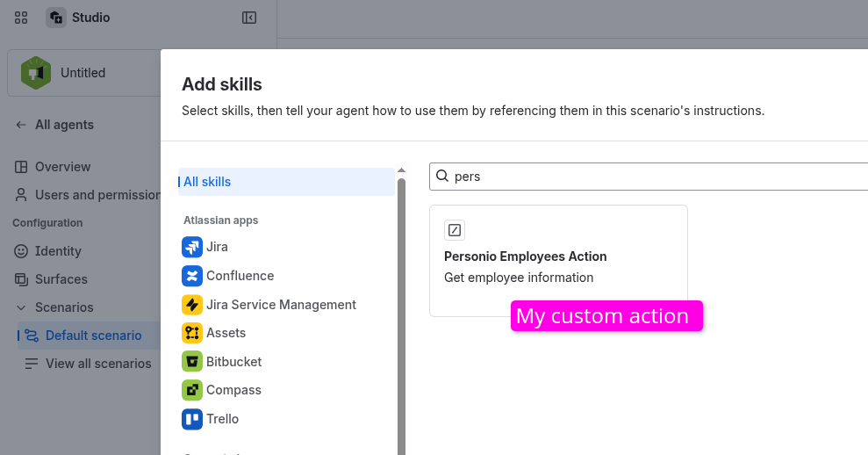Viewport: 868px width, 455px height.
Task: Open the Default scenario
Action: pyautogui.click(x=94, y=336)
